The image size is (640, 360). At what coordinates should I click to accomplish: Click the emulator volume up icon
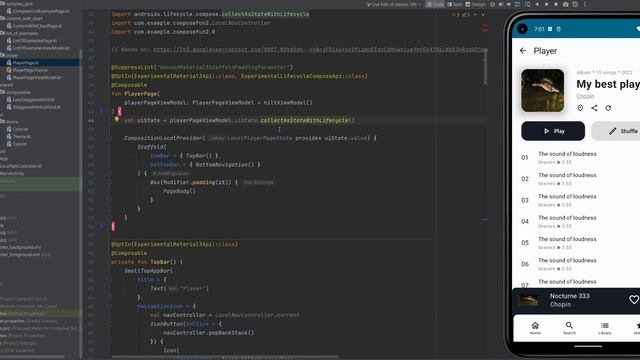pyautogui.click(x=501, y=4)
